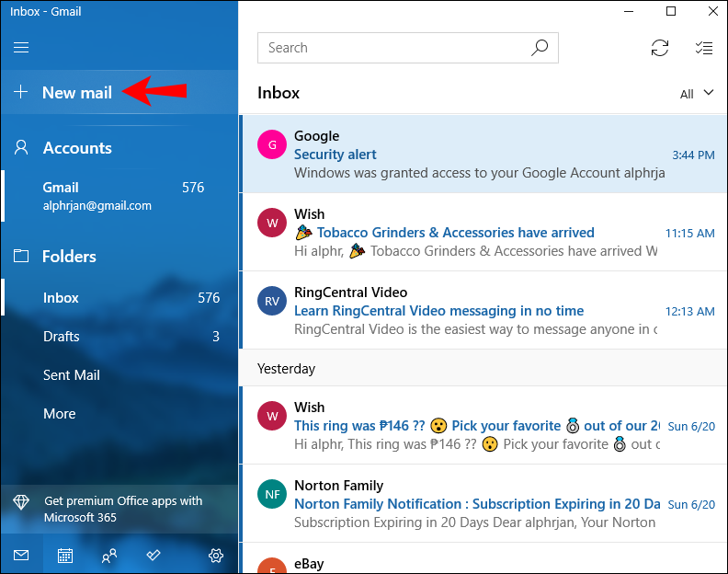The image size is (728, 574).
Task: Open the Accounts section
Action: [119, 148]
